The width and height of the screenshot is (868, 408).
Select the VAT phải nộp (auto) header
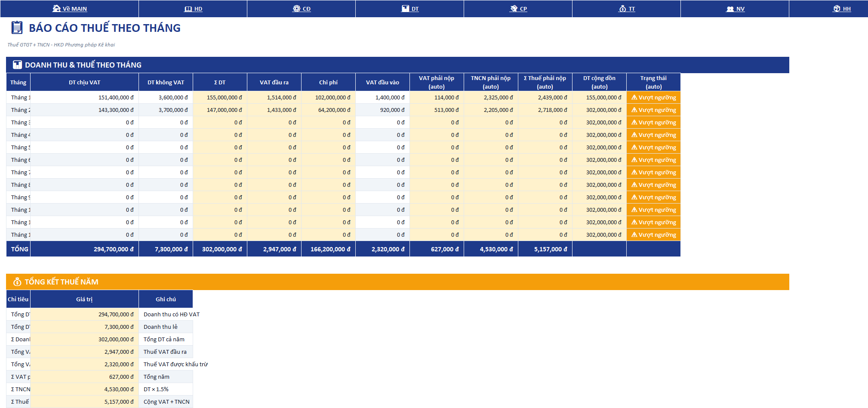[437, 82]
